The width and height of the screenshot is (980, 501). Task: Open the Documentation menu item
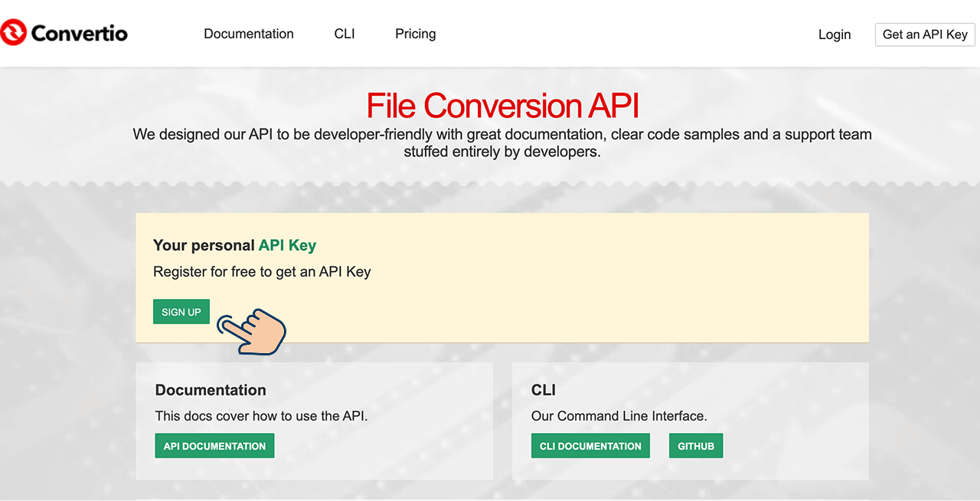[x=248, y=34]
